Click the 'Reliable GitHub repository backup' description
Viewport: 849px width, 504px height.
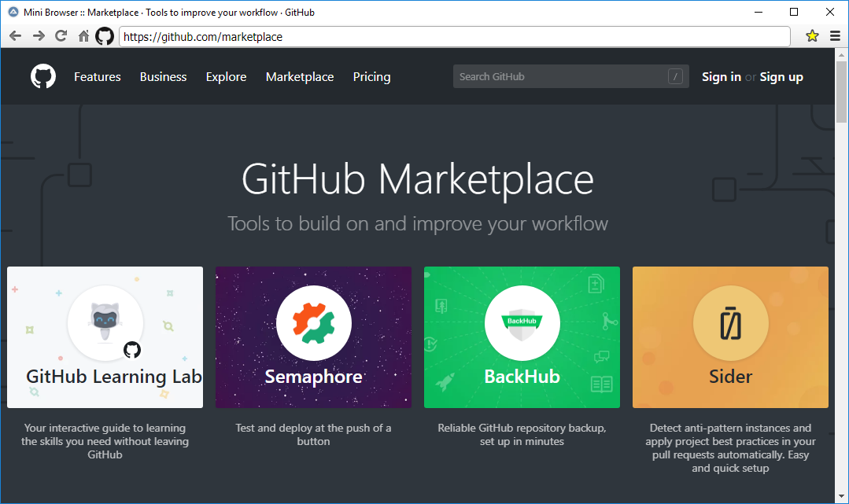(x=522, y=434)
